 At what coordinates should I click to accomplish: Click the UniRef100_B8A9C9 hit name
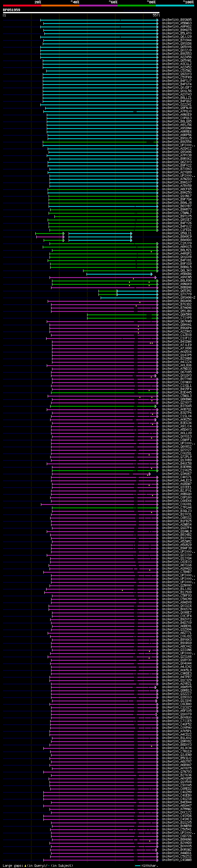(177, 236)
